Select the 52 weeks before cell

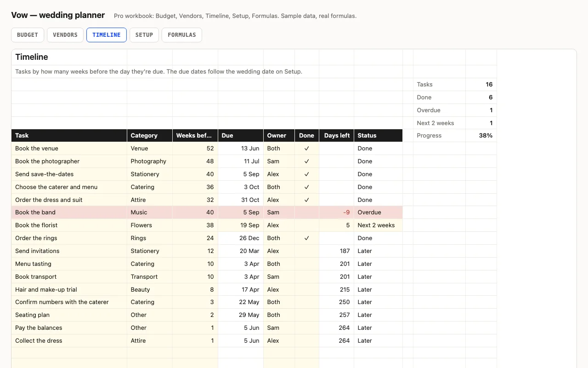point(195,149)
